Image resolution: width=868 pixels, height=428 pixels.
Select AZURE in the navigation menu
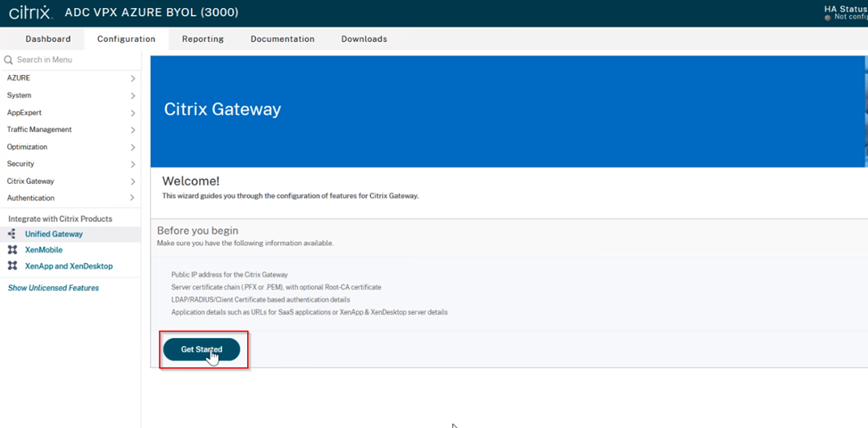(18, 78)
